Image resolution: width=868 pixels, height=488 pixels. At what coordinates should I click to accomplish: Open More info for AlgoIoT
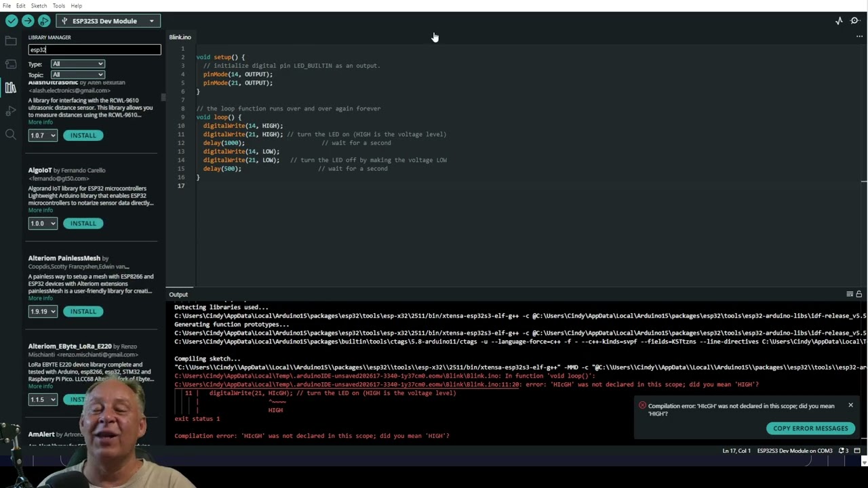pyautogui.click(x=40, y=211)
